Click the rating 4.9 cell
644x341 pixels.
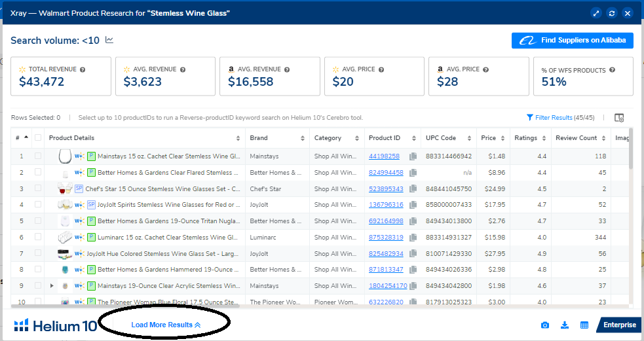point(542,253)
